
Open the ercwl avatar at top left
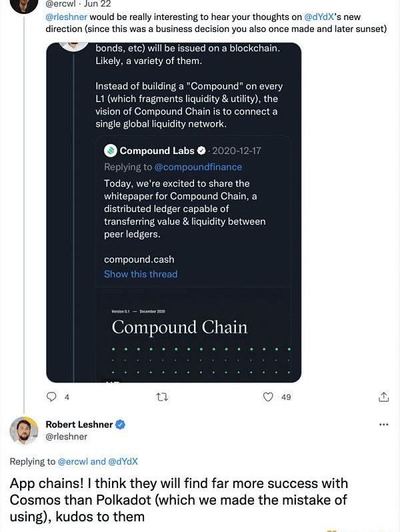point(24,4)
